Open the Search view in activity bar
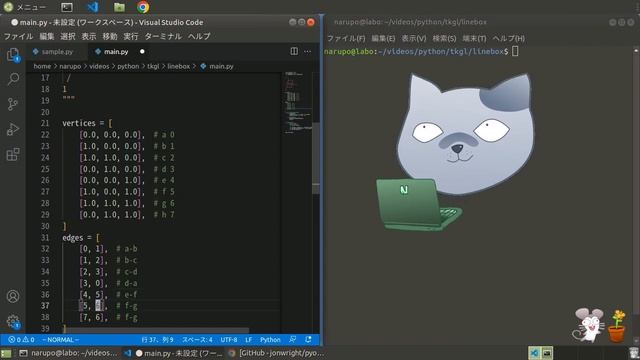Screen dimensions: 640x360 (x=13, y=79)
